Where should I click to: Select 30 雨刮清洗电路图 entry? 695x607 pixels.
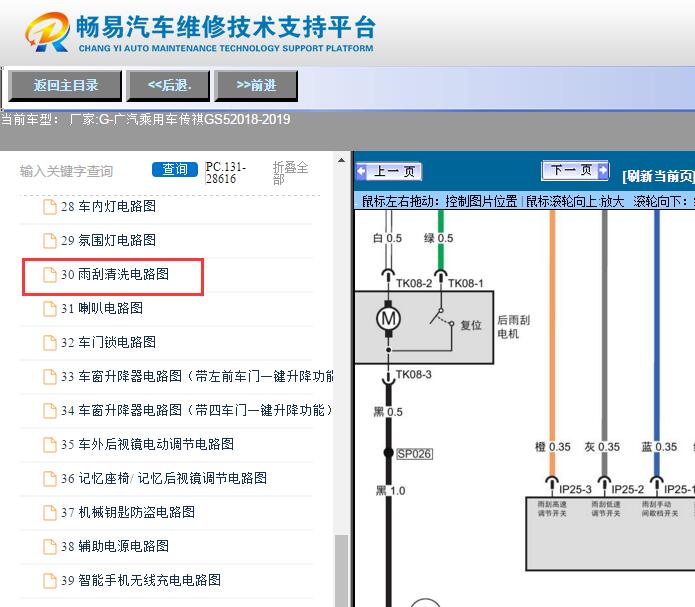pyautogui.click(x=115, y=274)
